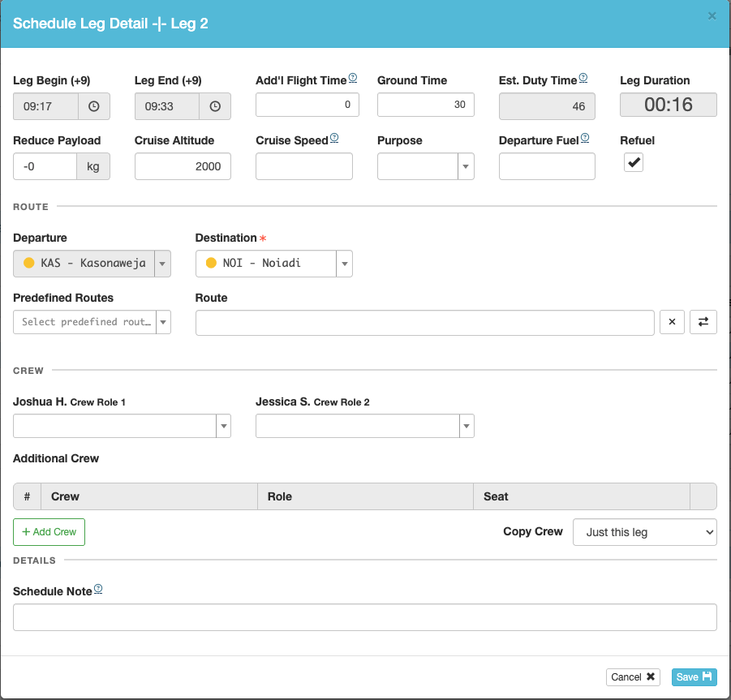The height and width of the screenshot is (700, 731).
Task: Show help for Departure Fuel
Action: pyautogui.click(x=585, y=138)
